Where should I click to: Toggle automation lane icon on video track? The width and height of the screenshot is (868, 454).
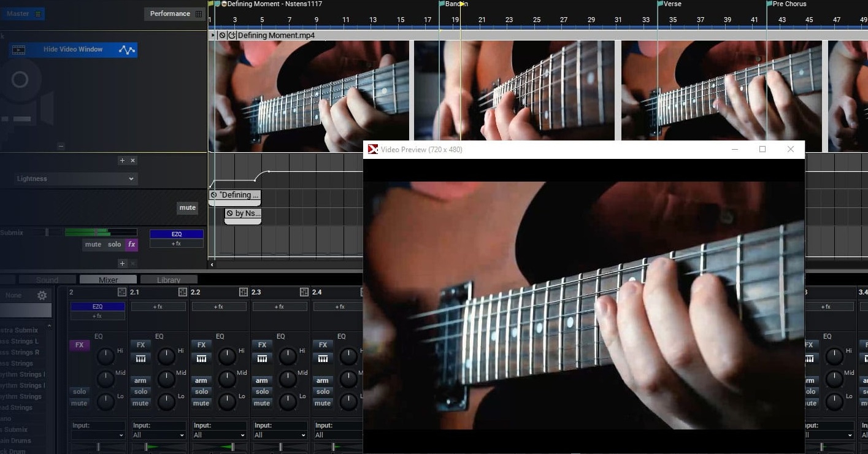(x=127, y=50)
